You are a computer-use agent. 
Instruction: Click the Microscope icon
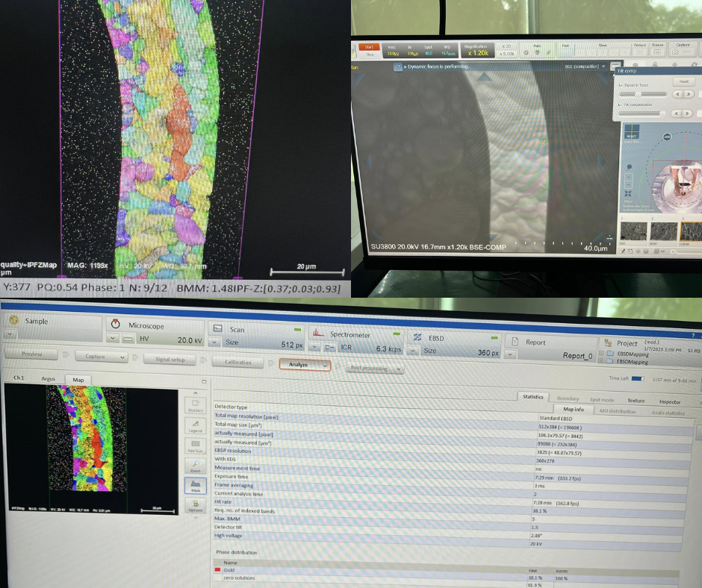click(x=116, y=324)
